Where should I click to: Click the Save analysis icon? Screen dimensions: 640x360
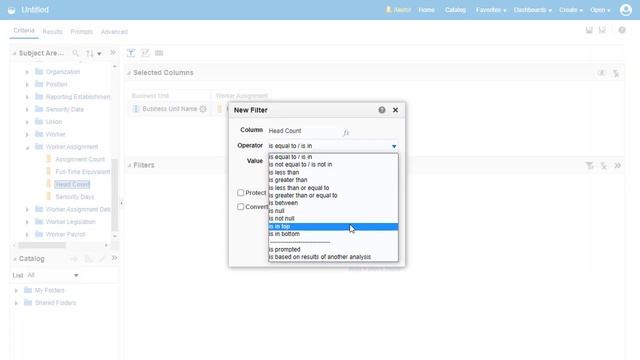[x=589, y=30]
